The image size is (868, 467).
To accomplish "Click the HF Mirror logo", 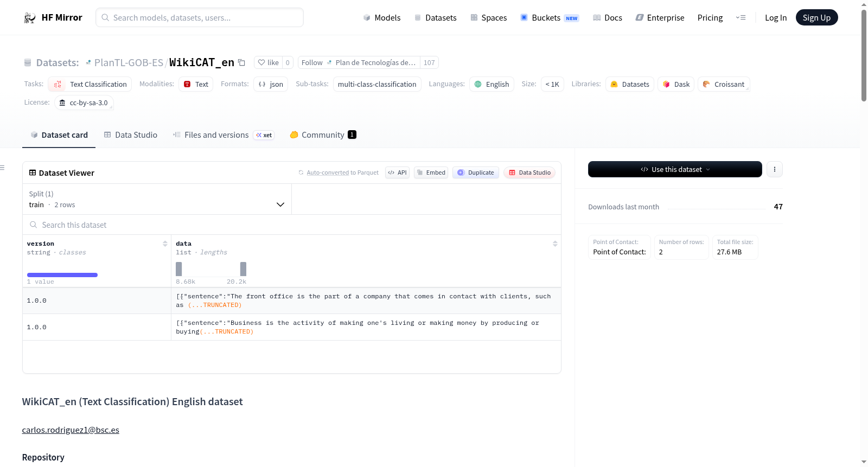I will coord(53,17).
